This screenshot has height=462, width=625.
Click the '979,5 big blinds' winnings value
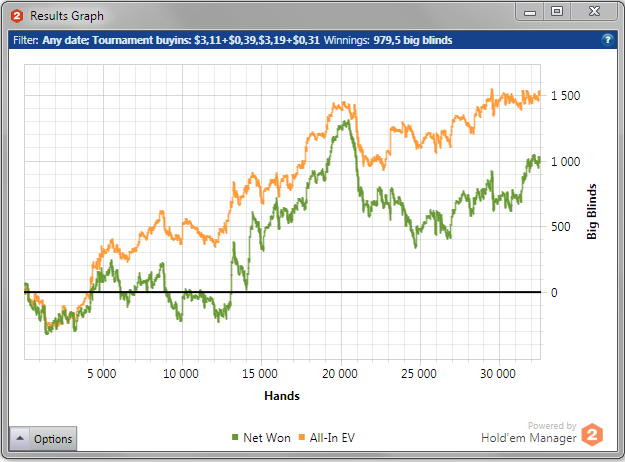point(413,40)
